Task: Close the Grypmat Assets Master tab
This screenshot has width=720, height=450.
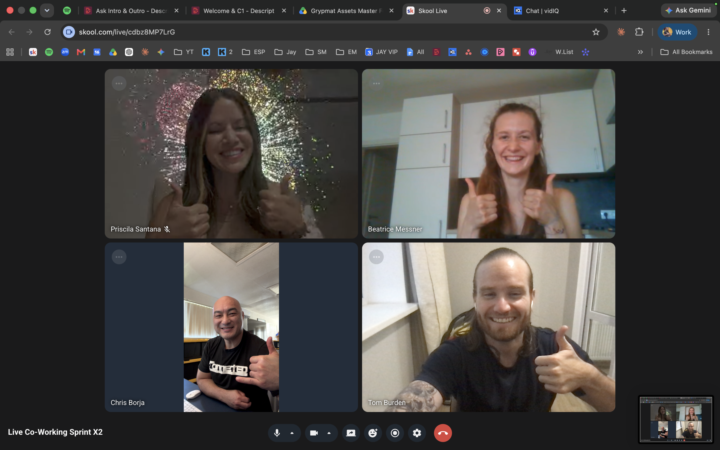Action: coord(391,11)
